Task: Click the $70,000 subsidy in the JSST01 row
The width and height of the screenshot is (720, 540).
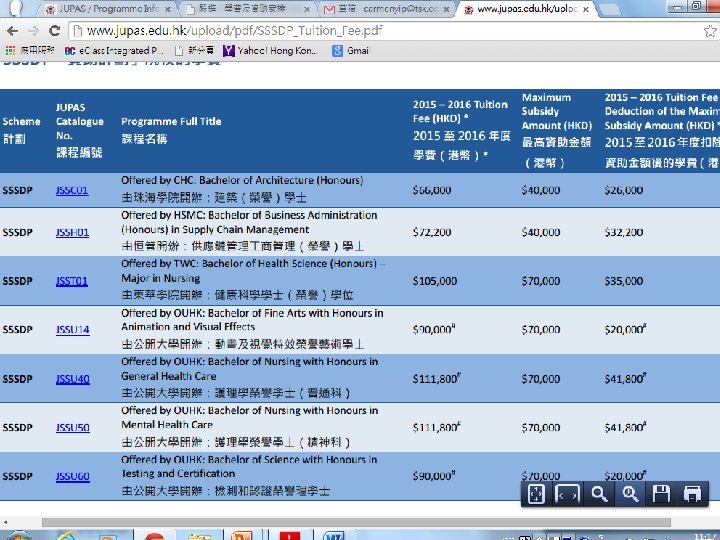Action: (541, 281)
